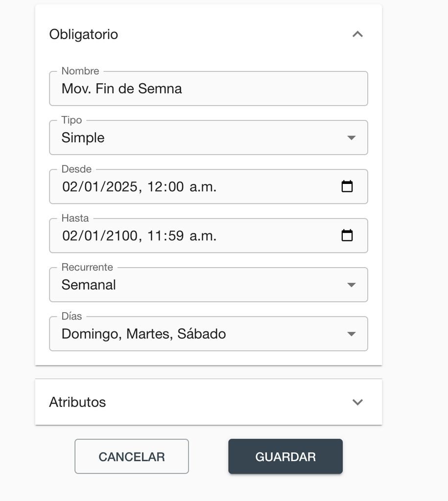Select the 11:59 time in Hasta
This screenshot has width=448, height=501.
[165, 236]
